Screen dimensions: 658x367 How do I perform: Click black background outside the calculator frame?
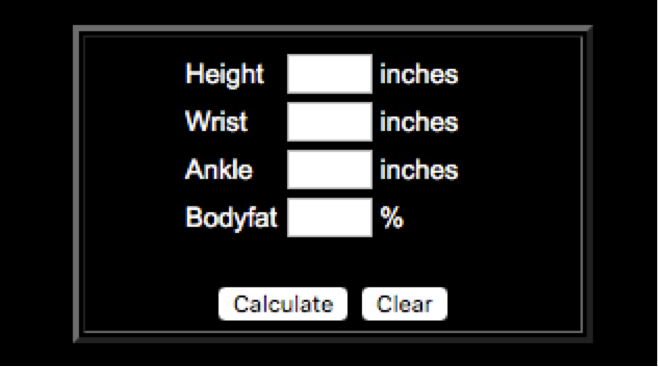click(36, 185)
